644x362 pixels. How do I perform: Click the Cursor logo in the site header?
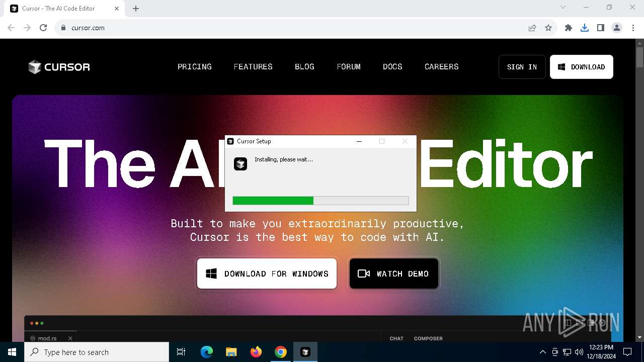59,67
